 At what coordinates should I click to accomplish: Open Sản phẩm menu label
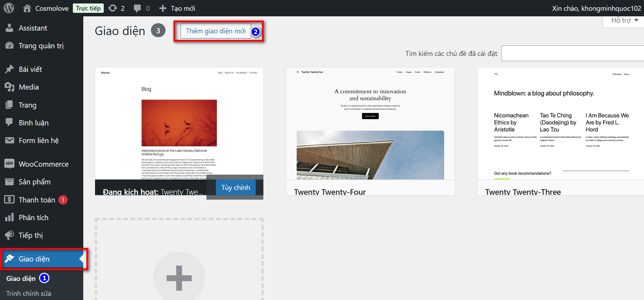coord(35,182)
